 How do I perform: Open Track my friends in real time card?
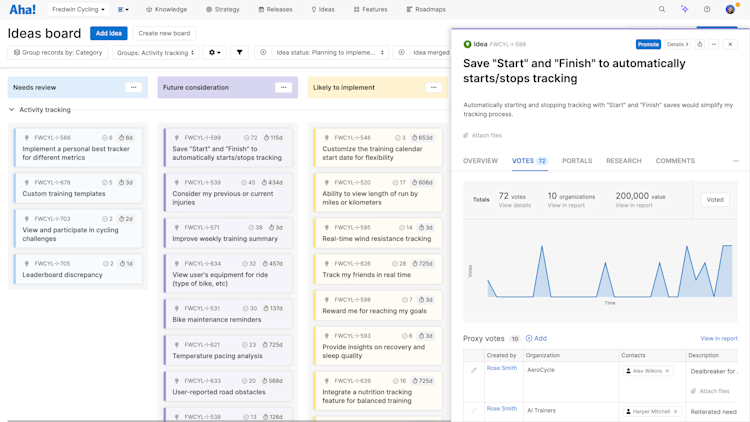pos(378,269)
